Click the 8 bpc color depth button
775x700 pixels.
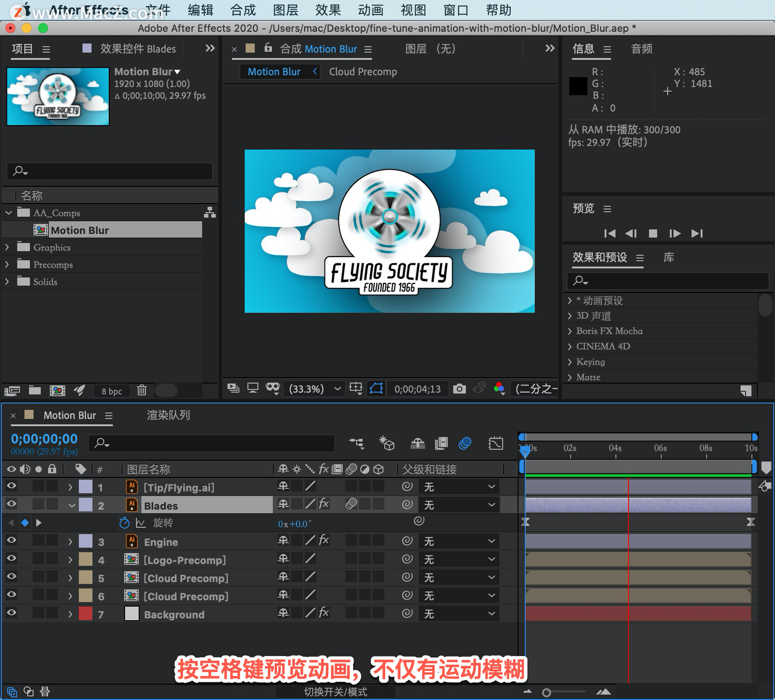111,391
